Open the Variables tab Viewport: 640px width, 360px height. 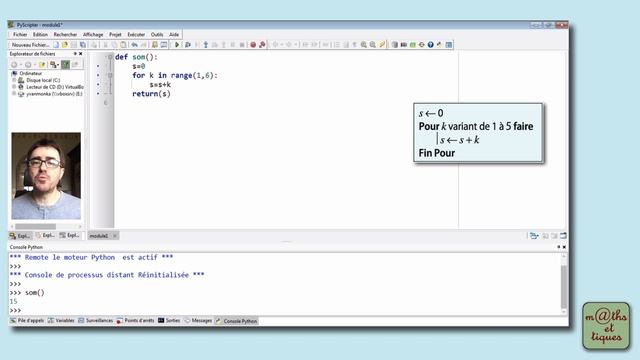coord(61,321)
